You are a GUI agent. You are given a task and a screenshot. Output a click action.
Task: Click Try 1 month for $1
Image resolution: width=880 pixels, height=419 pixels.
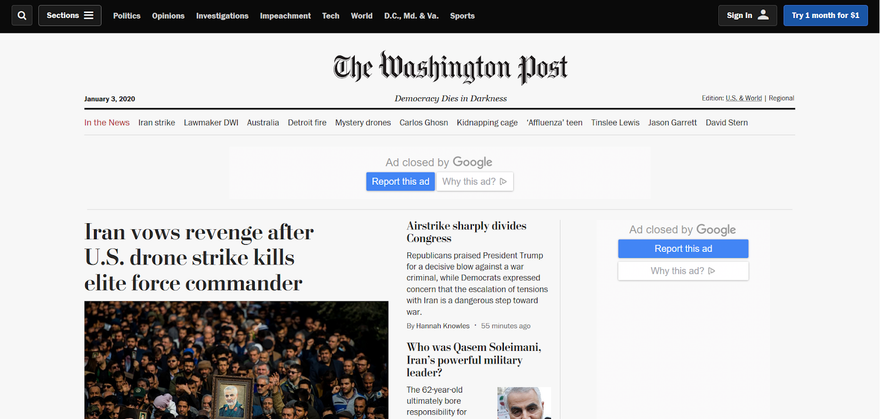coord(826,16)
